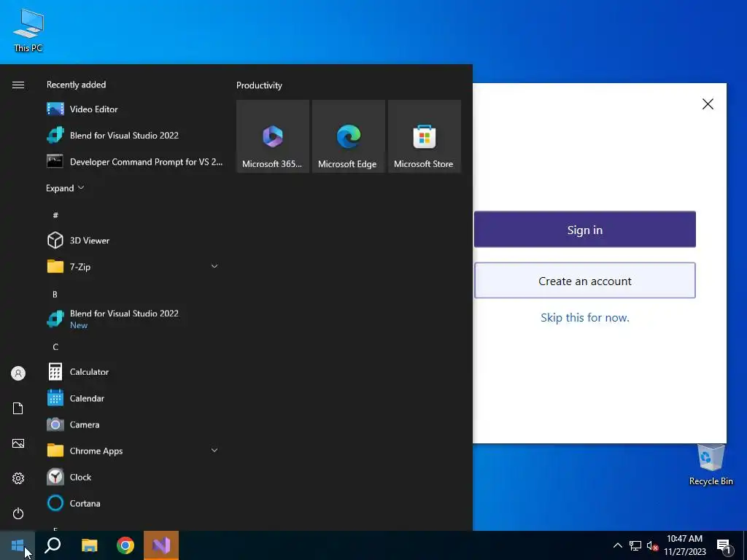
Task: Open volume tray icon
Action: point(652,545)
